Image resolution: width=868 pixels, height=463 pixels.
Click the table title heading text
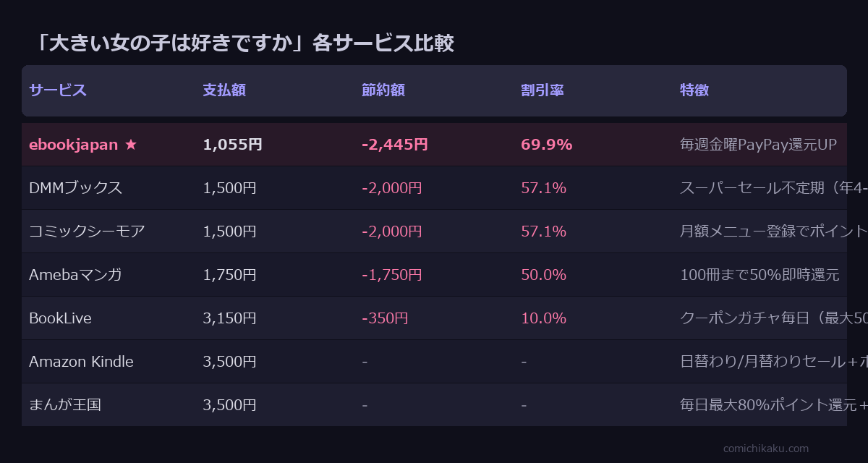coord(244,43)
